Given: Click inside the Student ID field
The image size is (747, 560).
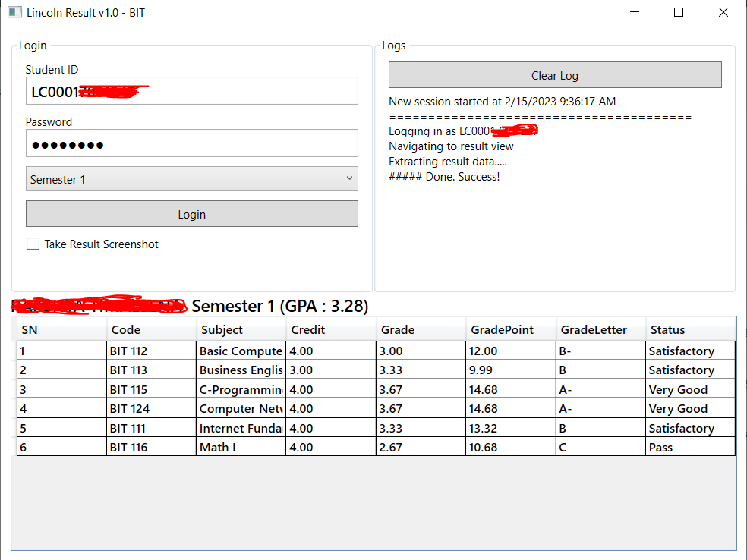Looking at the screenshot, I should pos(191,90).
